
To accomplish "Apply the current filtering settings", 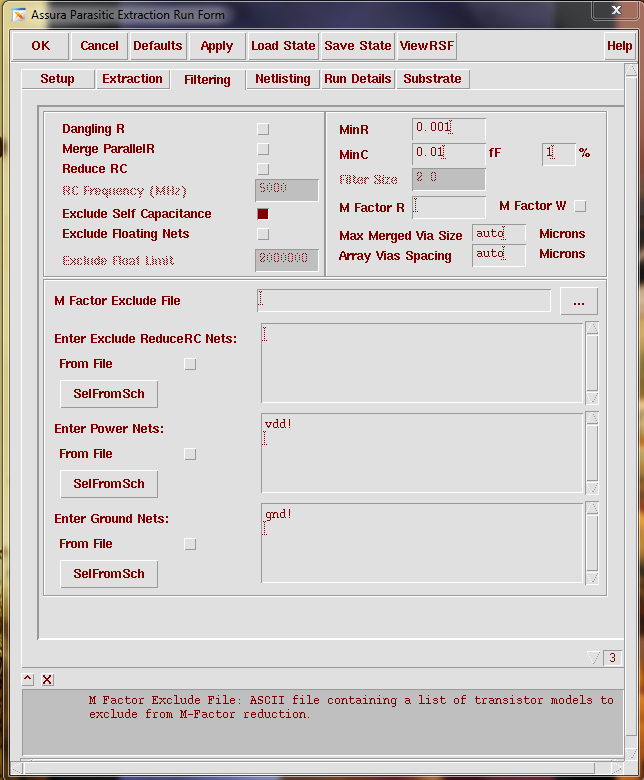I will 216,46.
